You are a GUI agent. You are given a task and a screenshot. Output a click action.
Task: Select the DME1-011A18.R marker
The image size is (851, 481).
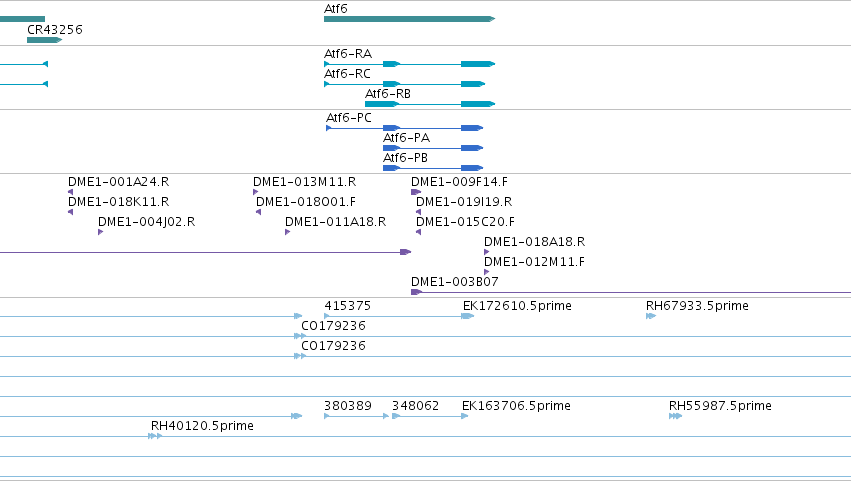(288, 232)
